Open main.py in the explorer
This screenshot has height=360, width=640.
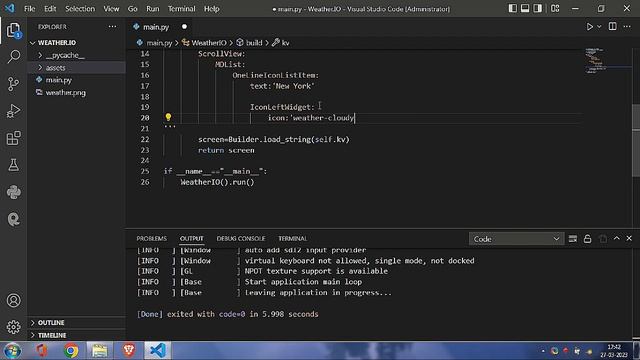point(77,80)
